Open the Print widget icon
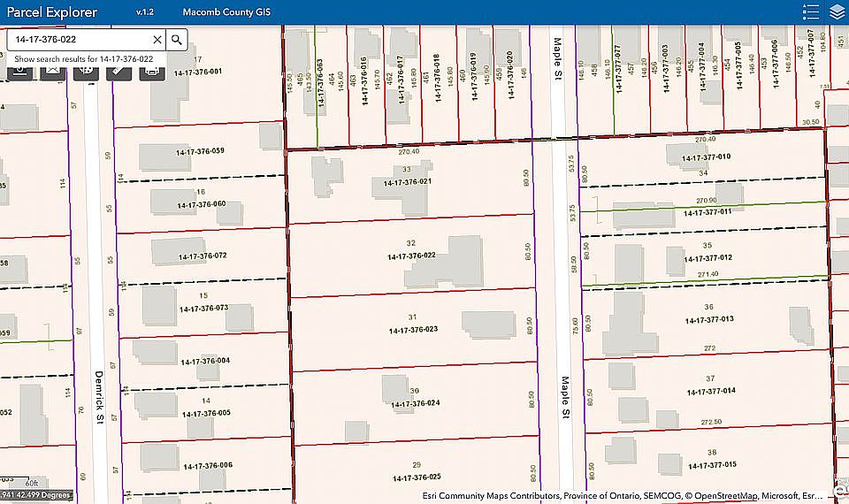849x504 pixels. 152,72
